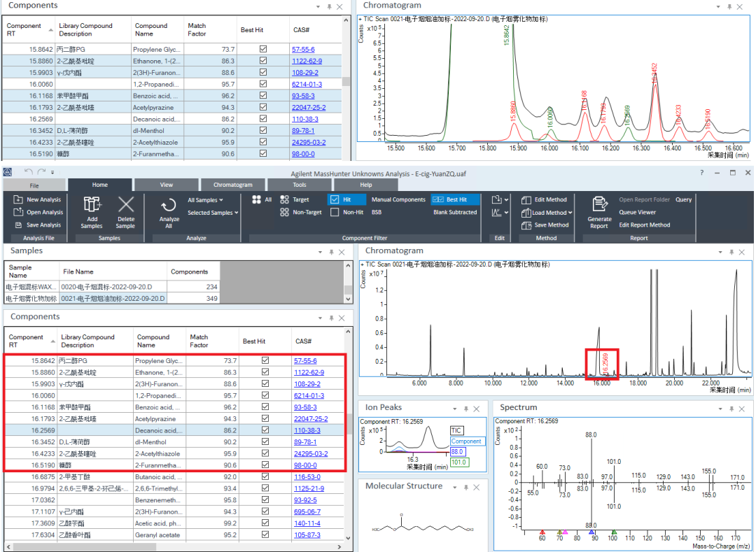This screenshot has height=552, width=756.
Task: Uncheck Best Hit for Butanoic acid row
Action: tap(265, 476)
